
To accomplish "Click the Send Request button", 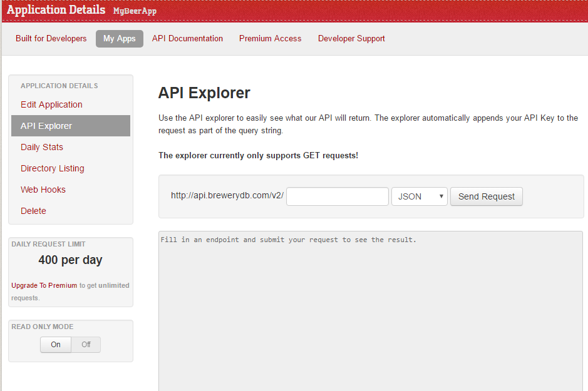I will 486,196.
